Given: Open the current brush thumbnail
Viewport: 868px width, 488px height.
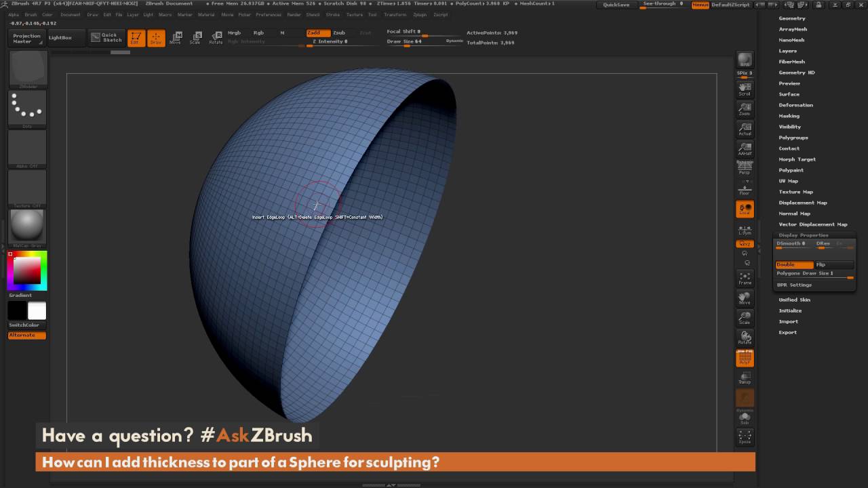Looking at the screenshot, I should (x=27, y=69).
